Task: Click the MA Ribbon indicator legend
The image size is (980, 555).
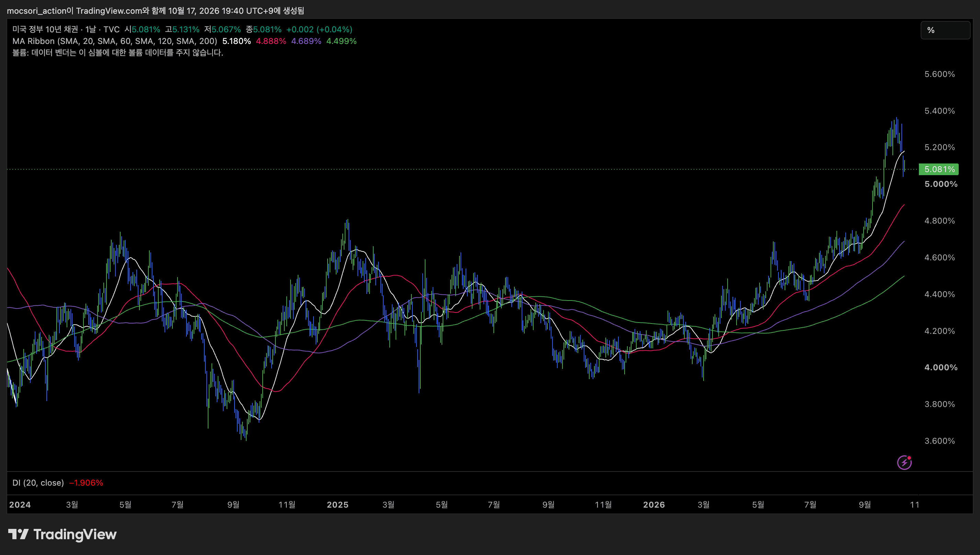Action: coord(115,41)
